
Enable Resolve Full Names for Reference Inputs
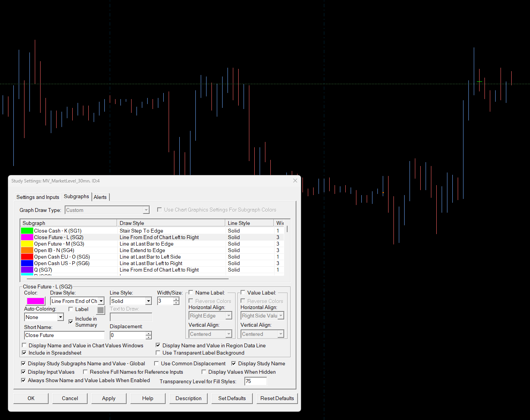click(85, 372)
